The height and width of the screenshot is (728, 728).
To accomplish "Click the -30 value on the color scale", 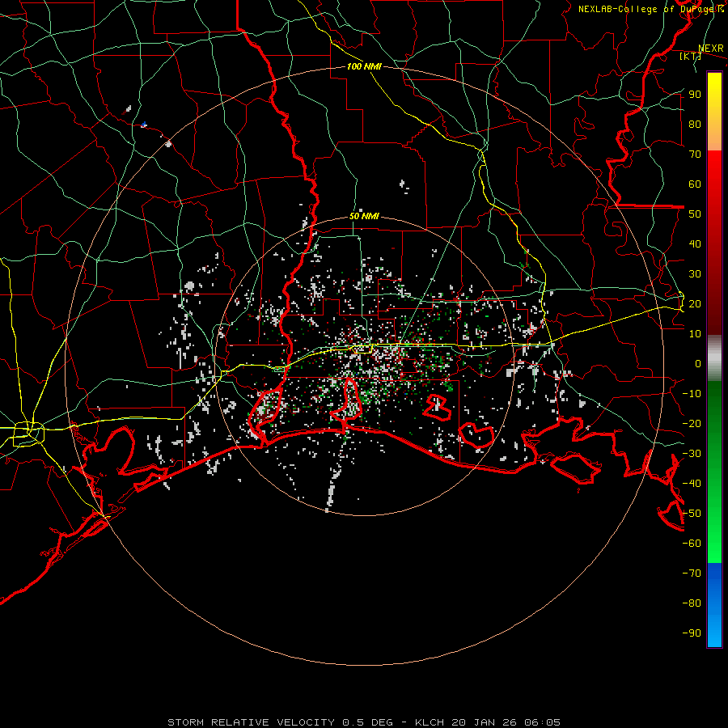I will pyautogui.click(x=692, y=454).
